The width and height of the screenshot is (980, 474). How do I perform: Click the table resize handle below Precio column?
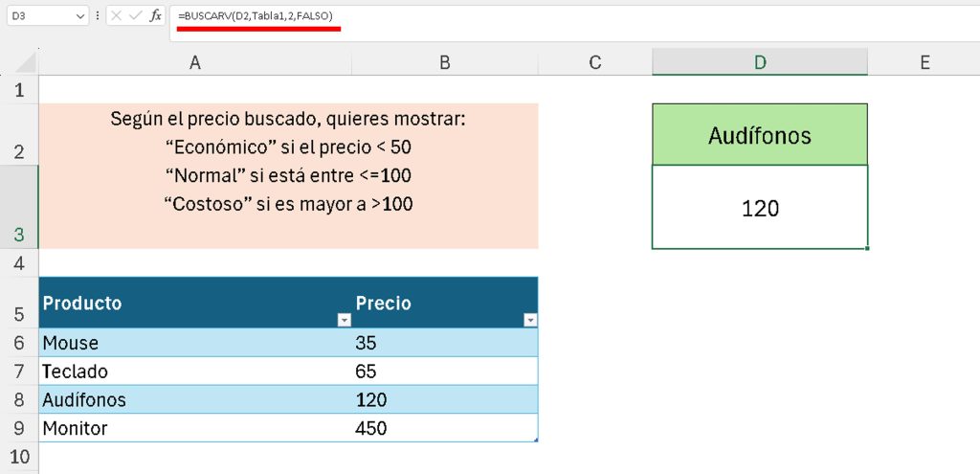pos(536,440)
